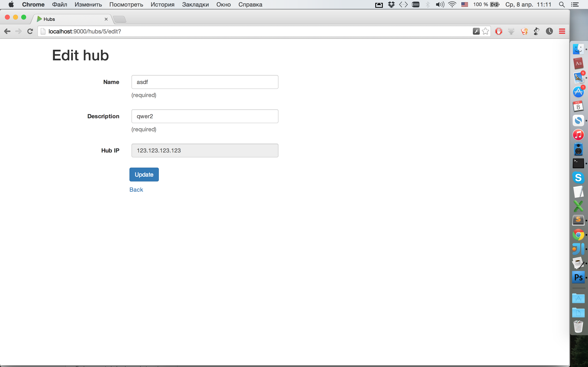The image size is (588, 367).
Task: Open the История menu
Action: [162, 5]
